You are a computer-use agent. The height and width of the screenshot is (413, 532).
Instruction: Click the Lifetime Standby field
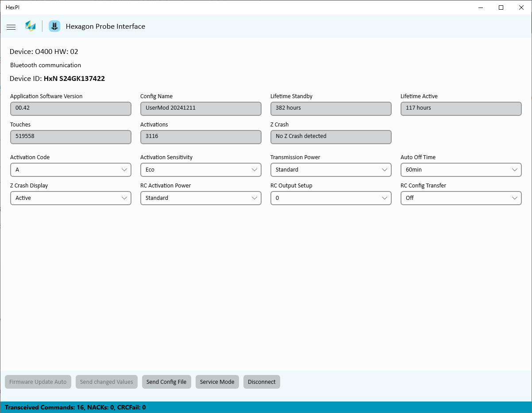click(331, 109)
